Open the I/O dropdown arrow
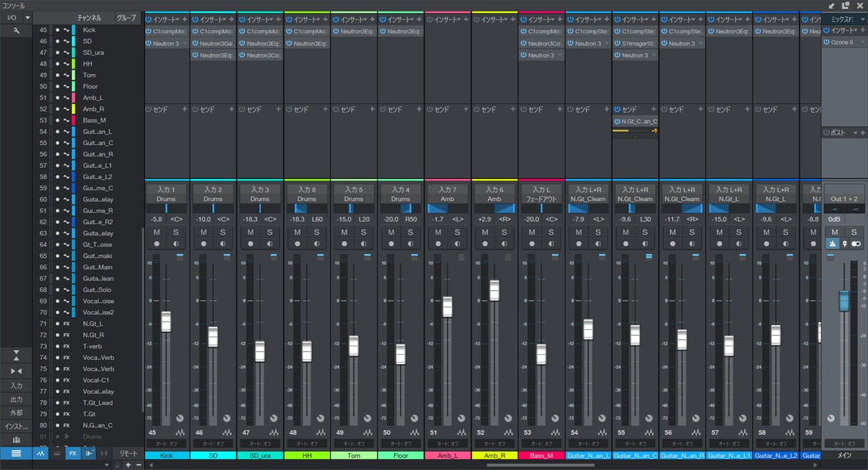 28,17
